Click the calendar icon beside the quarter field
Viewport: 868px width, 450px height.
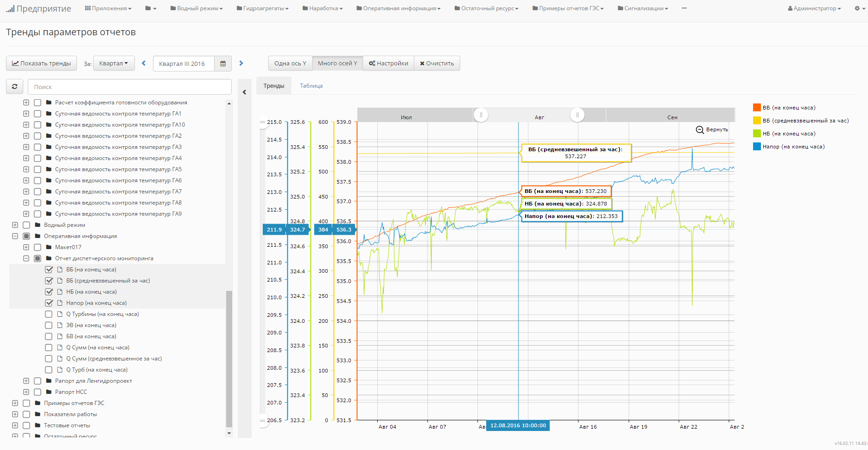click(x=223, y=64)
